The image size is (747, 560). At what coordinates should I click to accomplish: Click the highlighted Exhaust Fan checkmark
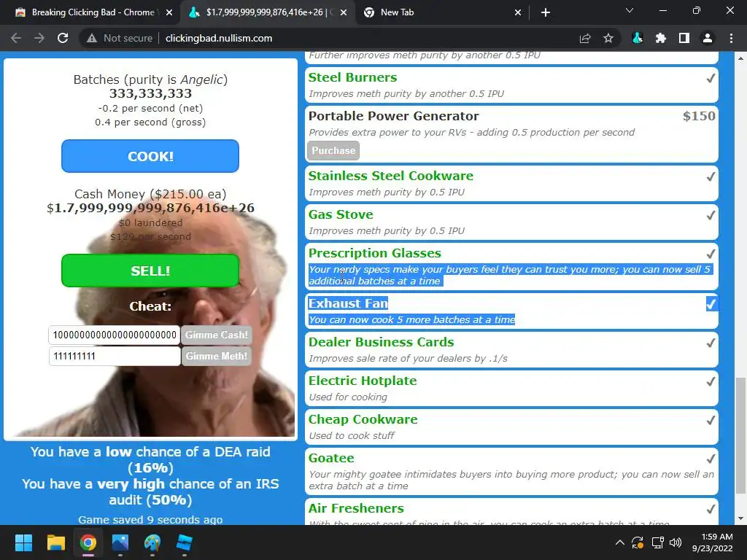pyautogui.click(x=711, y=304)
